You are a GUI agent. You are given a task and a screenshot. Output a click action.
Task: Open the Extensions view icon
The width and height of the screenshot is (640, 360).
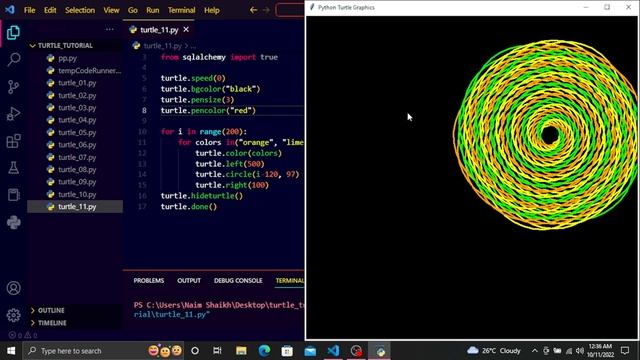(13, 141)
